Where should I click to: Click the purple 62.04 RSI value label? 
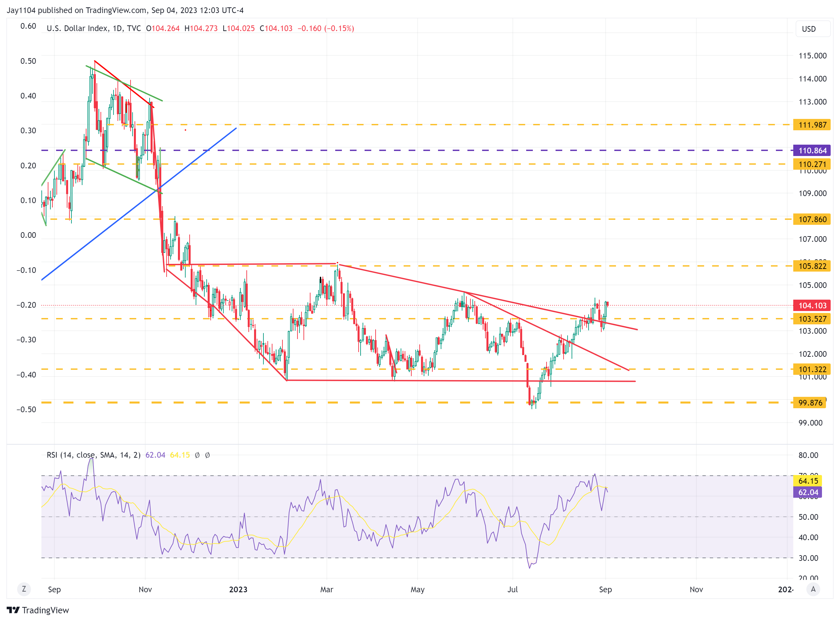(x=808, y=492)
